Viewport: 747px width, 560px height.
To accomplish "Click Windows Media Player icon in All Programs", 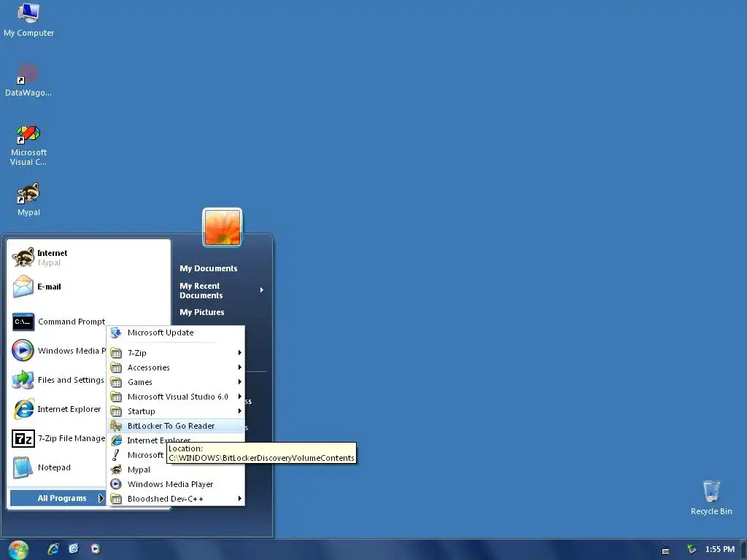I will tap(116, 484).
